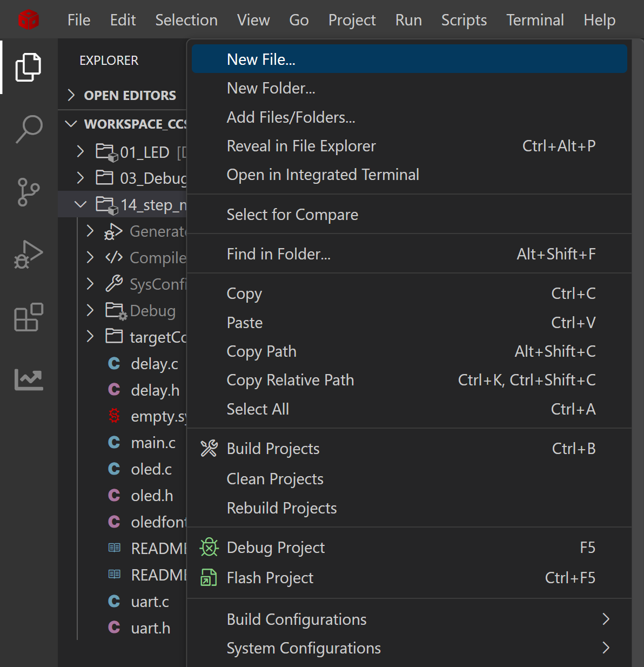
Task: Open the Run menu
Action: pos(408,20)
